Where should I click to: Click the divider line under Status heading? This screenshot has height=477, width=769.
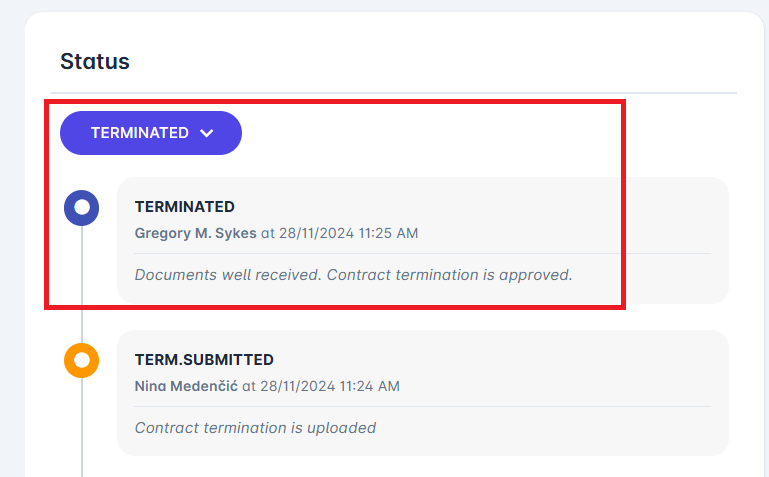400,93
